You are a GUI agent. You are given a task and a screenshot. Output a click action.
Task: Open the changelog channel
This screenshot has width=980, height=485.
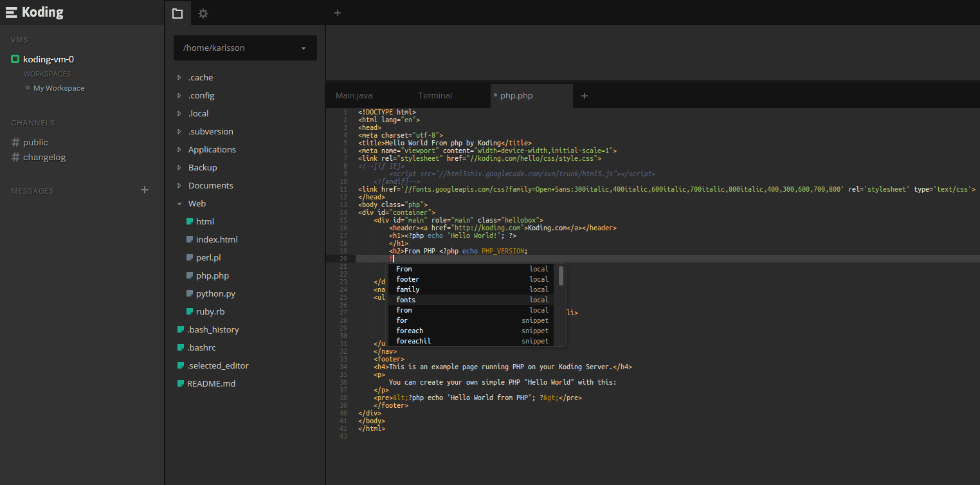pos(44,157)
